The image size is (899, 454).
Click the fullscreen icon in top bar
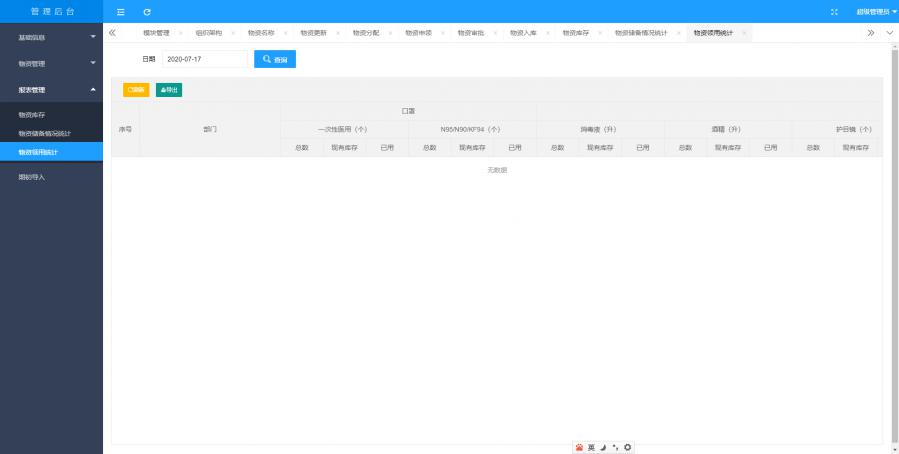point(835,11)
